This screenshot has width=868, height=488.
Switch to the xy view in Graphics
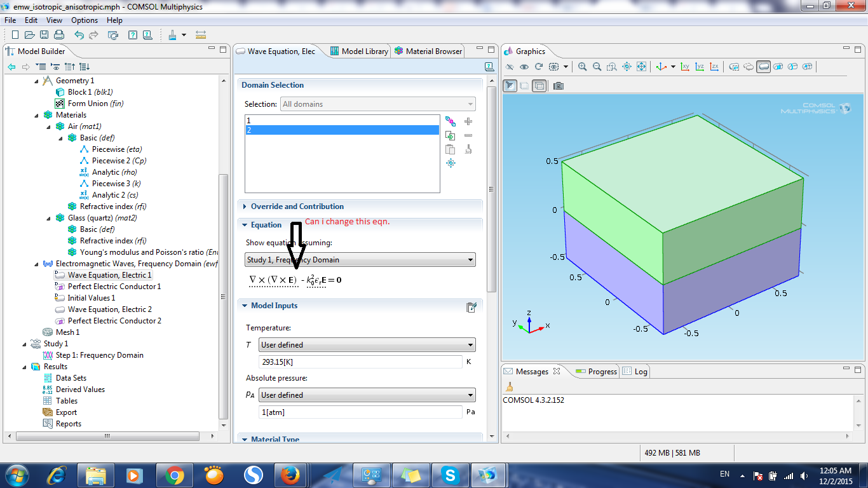pos(685,67)
